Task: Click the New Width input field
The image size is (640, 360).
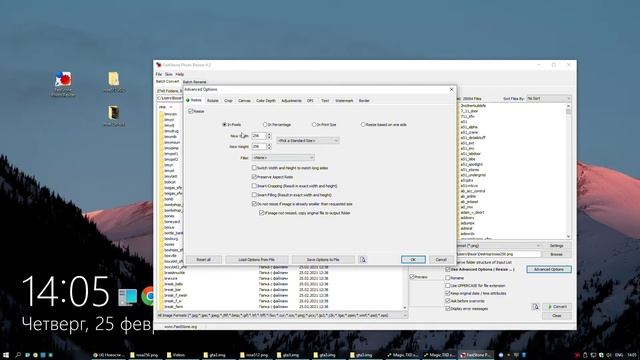Action: (259, 136)
